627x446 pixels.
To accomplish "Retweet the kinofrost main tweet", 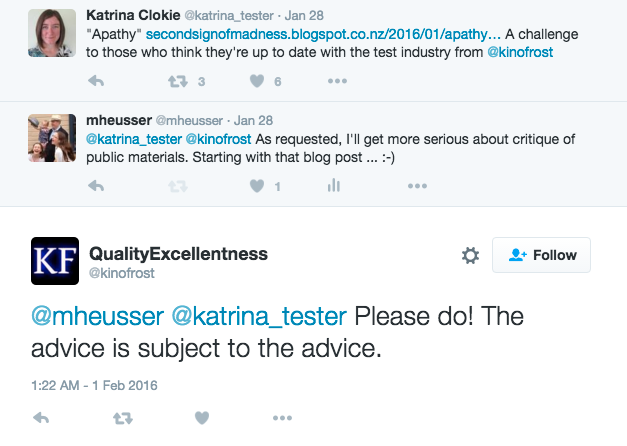I will pos(123,418).
